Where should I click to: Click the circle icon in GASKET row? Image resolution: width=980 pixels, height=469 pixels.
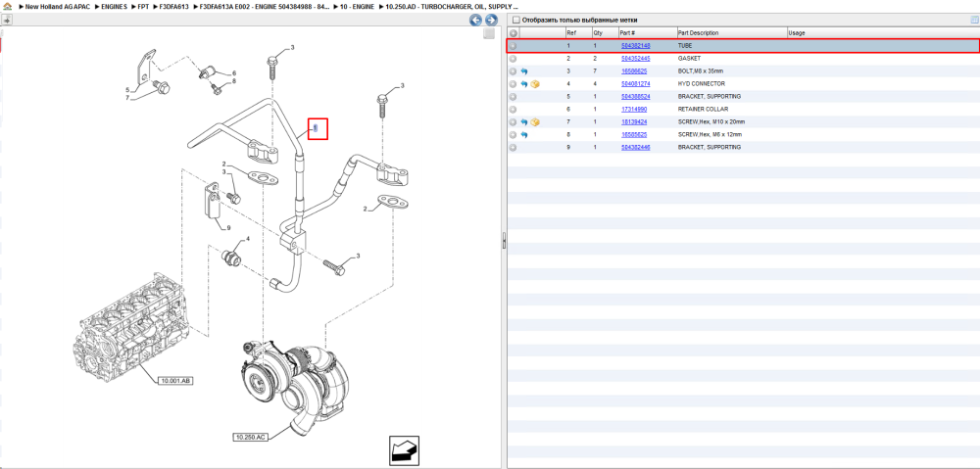(514, 58)
